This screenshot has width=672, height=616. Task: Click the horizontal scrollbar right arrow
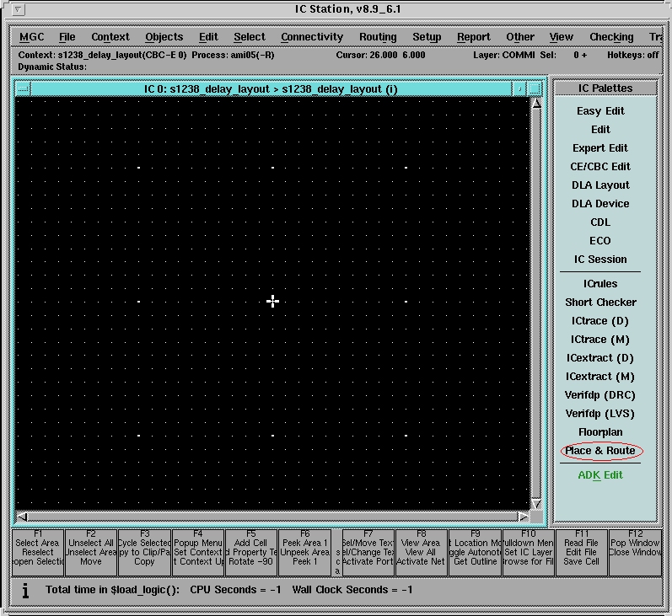click(x=524, y=517)
